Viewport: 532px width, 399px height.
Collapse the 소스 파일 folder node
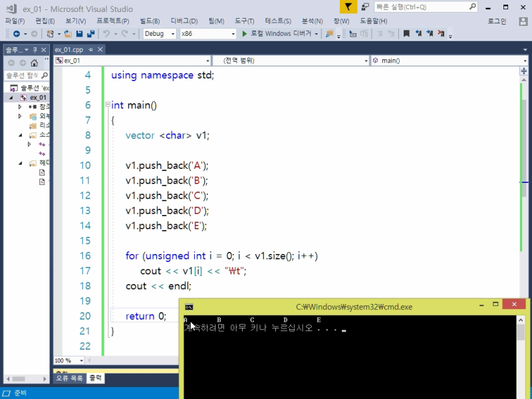(21, 135)
